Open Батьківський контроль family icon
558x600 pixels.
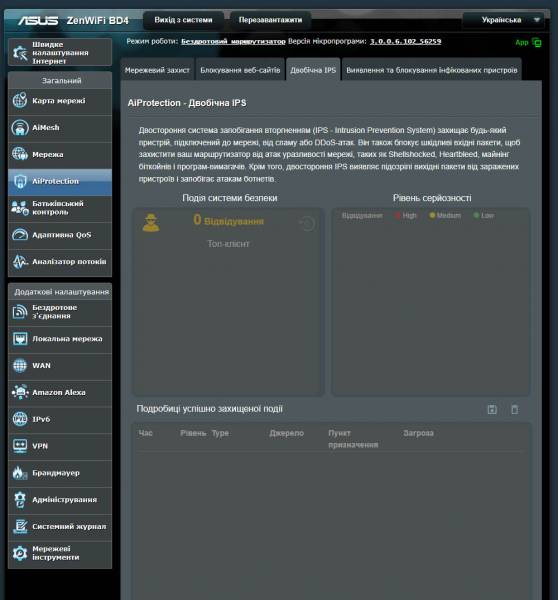pyautogui.click(x=20, y=208)
